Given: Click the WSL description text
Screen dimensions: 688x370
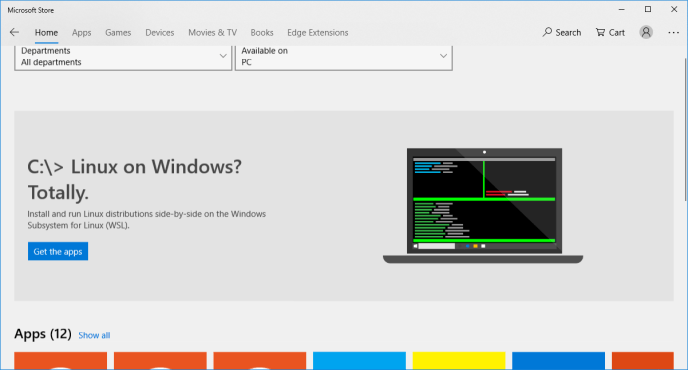Looking at the screenshot, I should [147, 219].
